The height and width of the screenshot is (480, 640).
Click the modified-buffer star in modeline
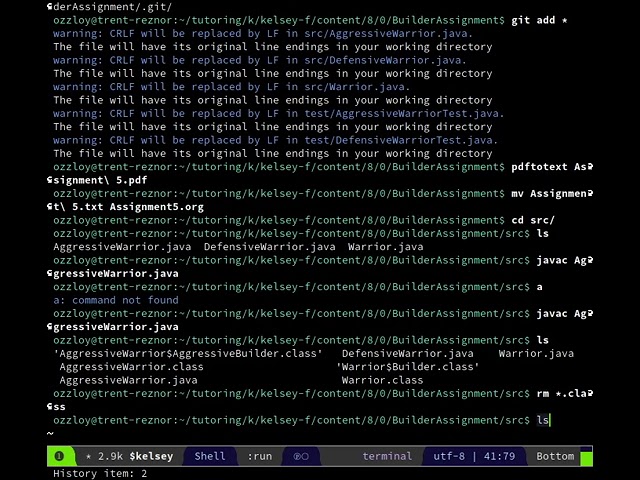(89, 456)
